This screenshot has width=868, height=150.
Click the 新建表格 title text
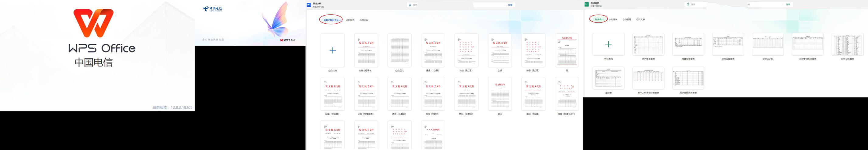point(595,3)
